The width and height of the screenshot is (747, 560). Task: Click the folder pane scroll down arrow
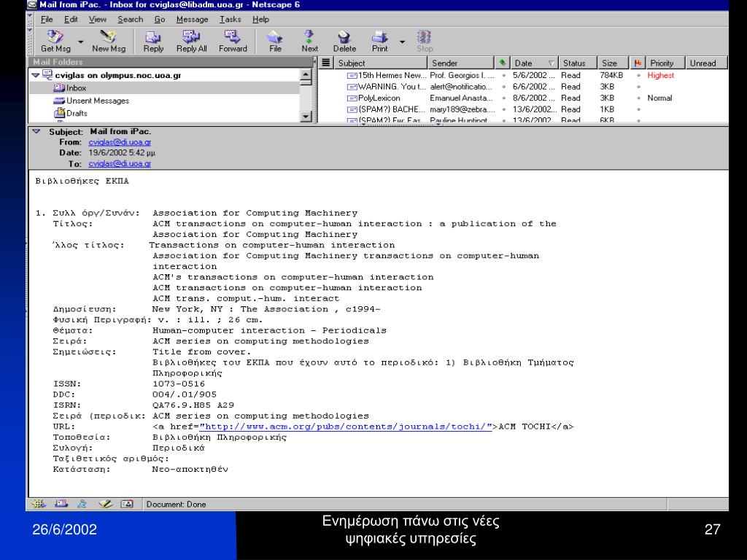(x=306, y=116)
